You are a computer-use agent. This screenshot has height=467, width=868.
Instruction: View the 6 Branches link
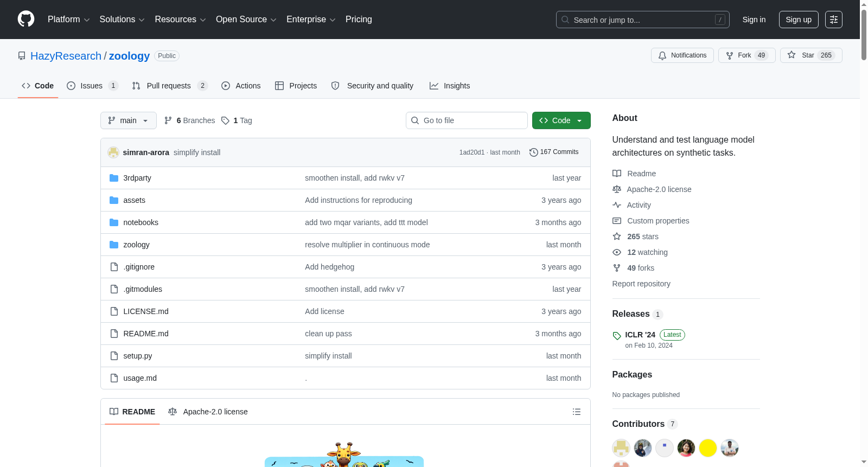click(x=189, y=120)
